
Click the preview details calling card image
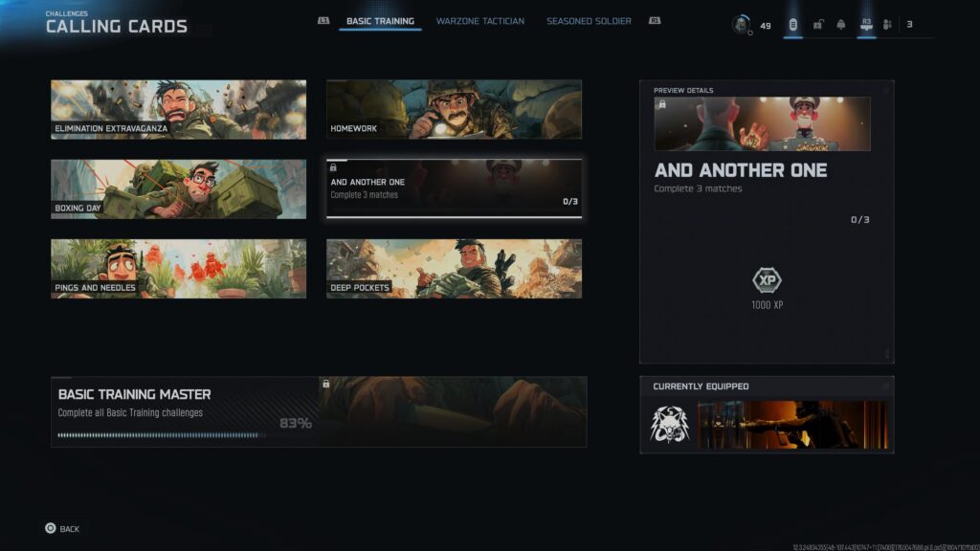tap(762, 123)
